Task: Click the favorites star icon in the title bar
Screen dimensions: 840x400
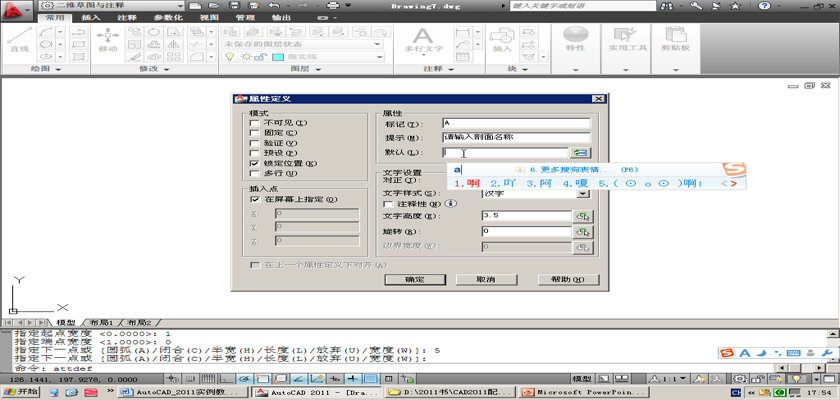Action: [735, 6]
